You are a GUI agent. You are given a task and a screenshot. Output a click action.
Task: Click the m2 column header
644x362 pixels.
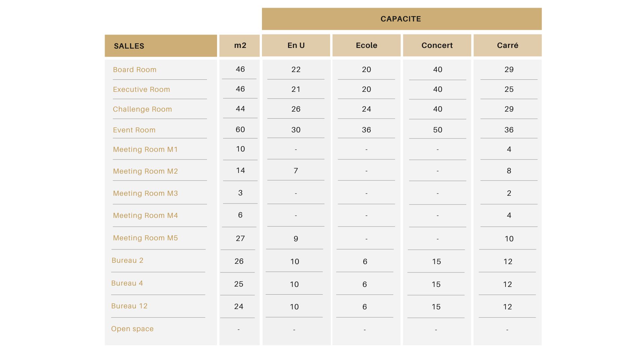click(x=240, y=46)
